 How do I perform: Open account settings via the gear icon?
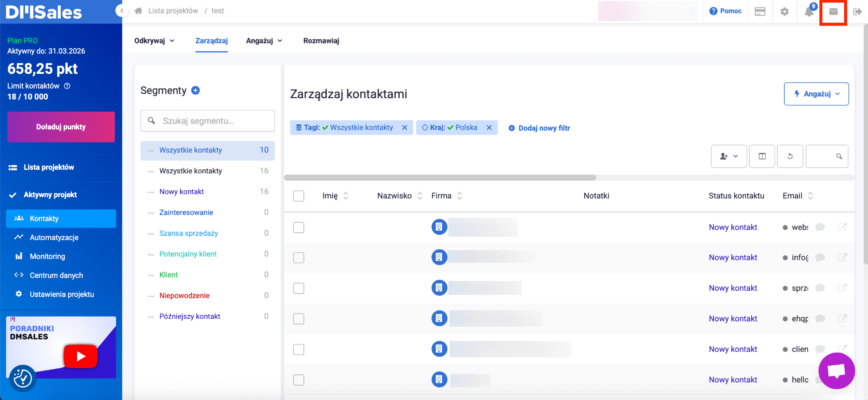pyautogui.click(x=785, y=12)
